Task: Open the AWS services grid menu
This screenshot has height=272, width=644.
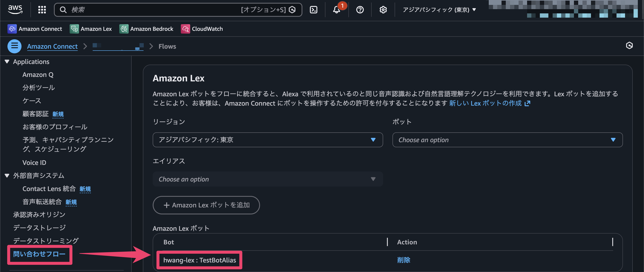Action: 42,10
